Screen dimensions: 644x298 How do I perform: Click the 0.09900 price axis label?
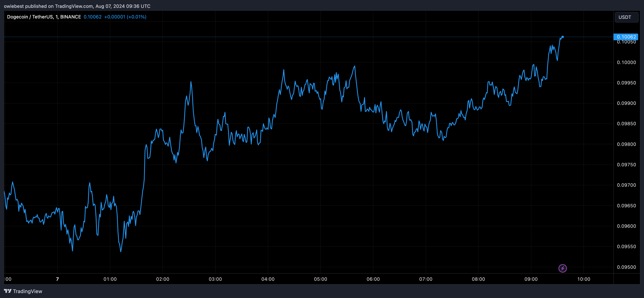(626, 103)
